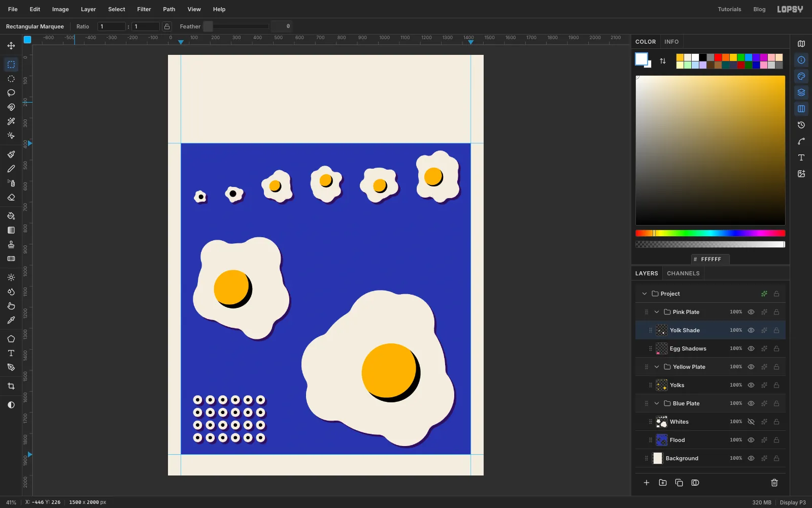This screenshot has width=812, height=508.
Task: Select the Move tool
Action: pyautogui.click(x=11, y=46)
